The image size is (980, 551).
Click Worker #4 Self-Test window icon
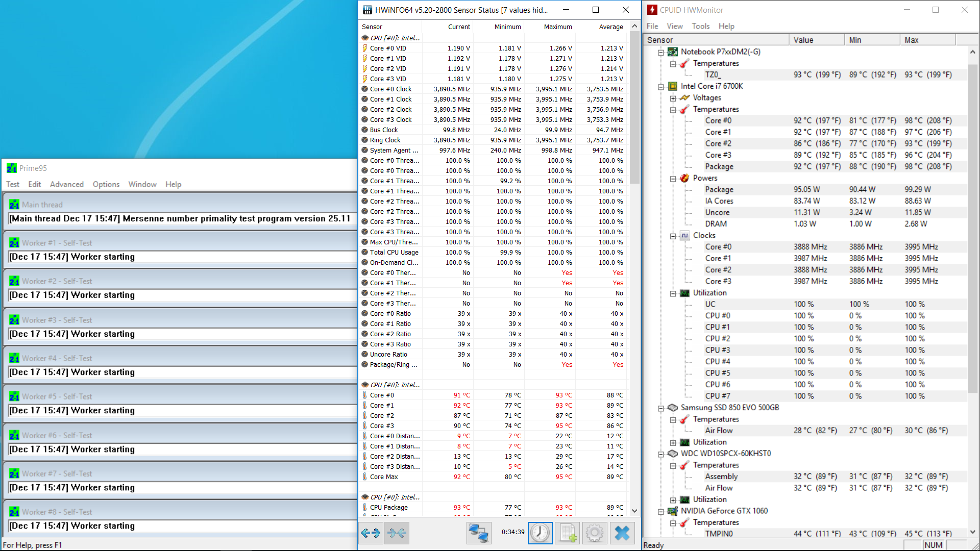14,358
